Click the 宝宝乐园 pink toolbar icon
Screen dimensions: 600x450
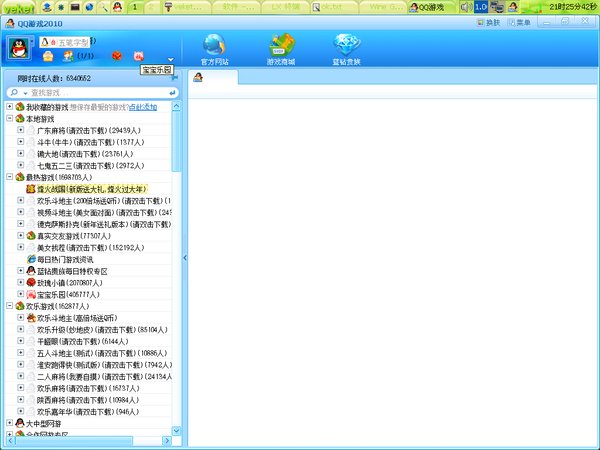pyautogui.click(x=139, y=56)
